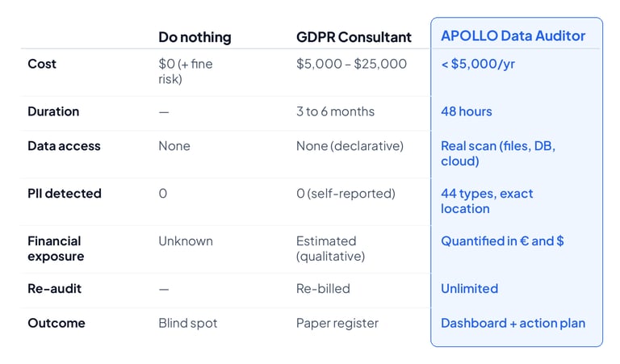Click the Cost row label
This screenshot has width=620, height=364.
click(41, 64)
